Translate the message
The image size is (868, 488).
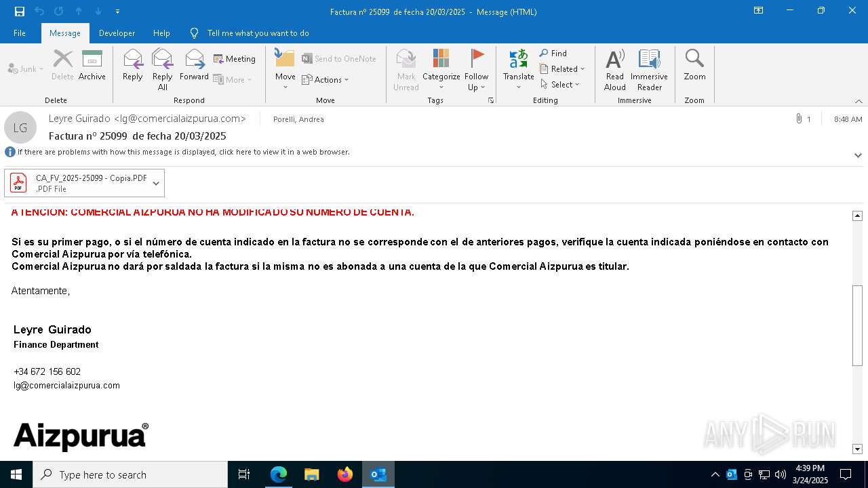(x=519, y=70)
